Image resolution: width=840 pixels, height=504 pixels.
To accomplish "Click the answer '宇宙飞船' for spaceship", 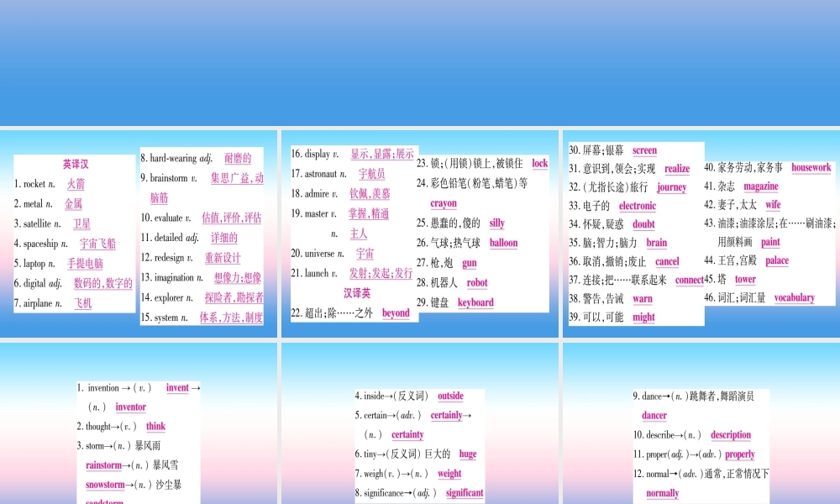I will tap(97, 244).
